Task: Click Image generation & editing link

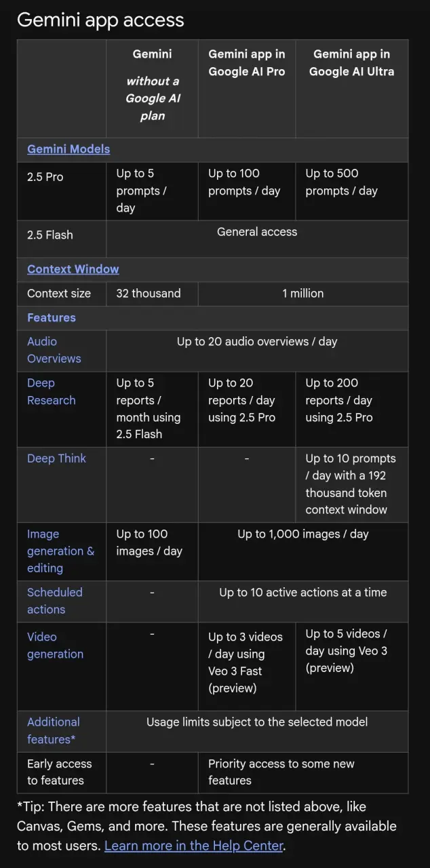Action: click(x=60, y=551)
